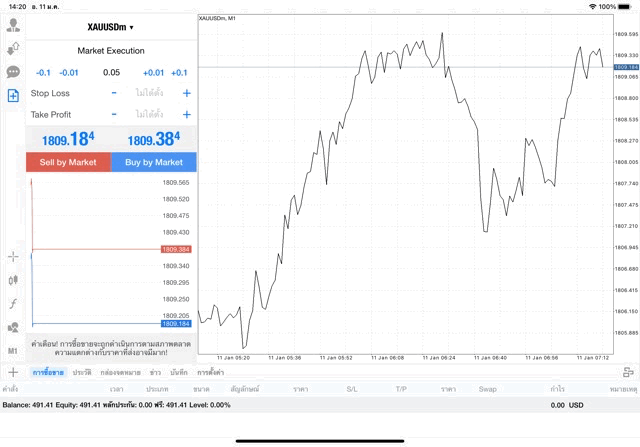The image size is (640, 447).
Task: Activate the crosshair cursor tool
Action: coord(13,257)
